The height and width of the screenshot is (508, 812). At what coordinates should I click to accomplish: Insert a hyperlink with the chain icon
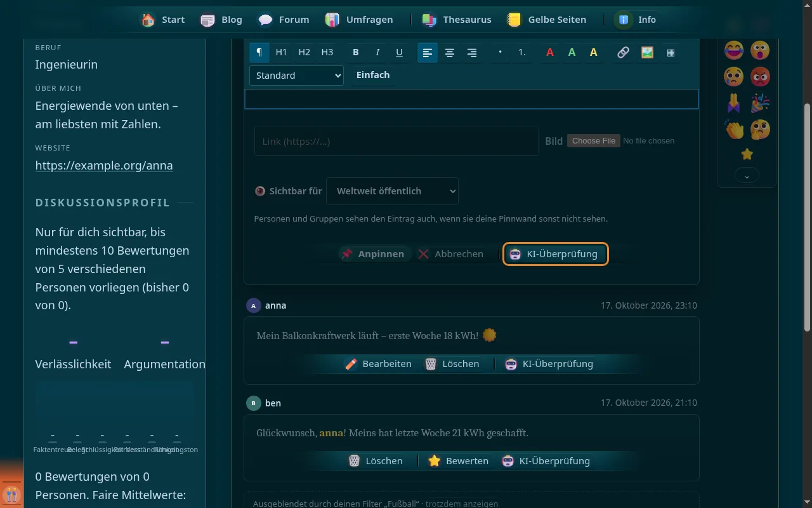coord(623,53)
